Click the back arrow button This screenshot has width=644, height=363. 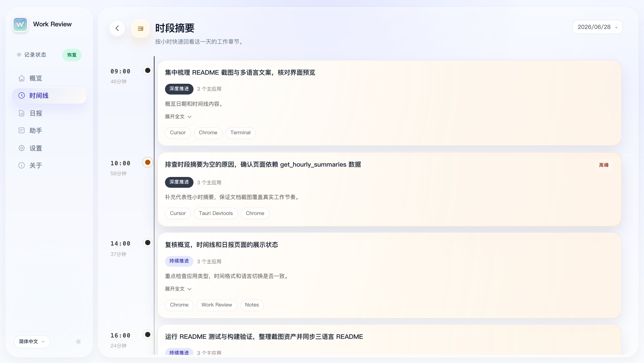coord(117,28)
